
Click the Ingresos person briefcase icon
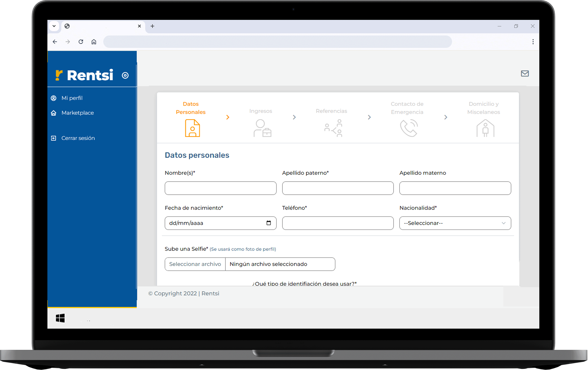tap(262, 128)
